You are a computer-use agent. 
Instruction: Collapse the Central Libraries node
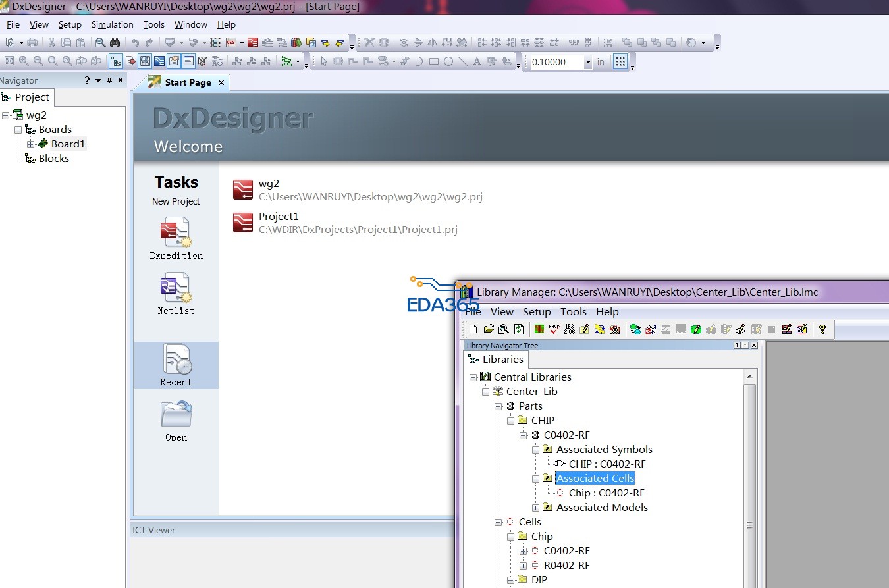(x=473, y=377)
